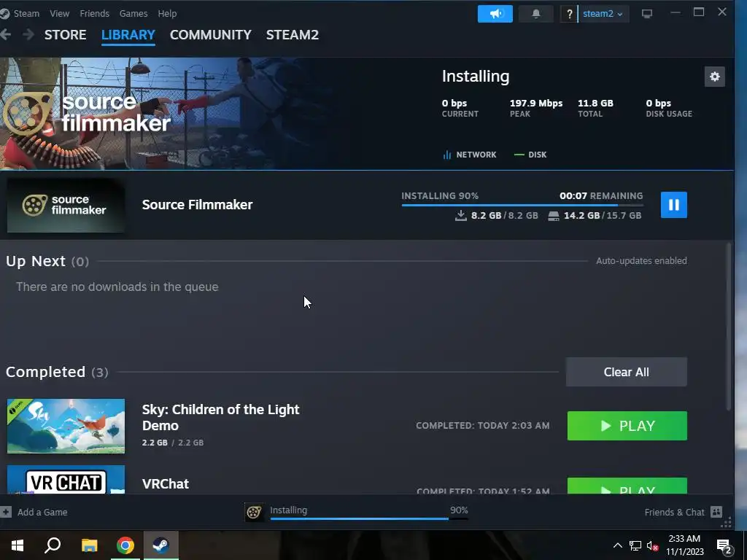Screen dimensions: 747x560
Task: Open the Help menu
Action: (x=167, y=14)
